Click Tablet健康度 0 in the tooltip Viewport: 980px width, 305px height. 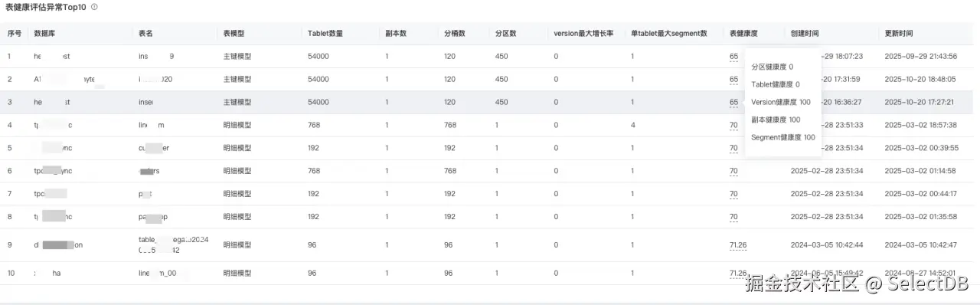point(775,84)
